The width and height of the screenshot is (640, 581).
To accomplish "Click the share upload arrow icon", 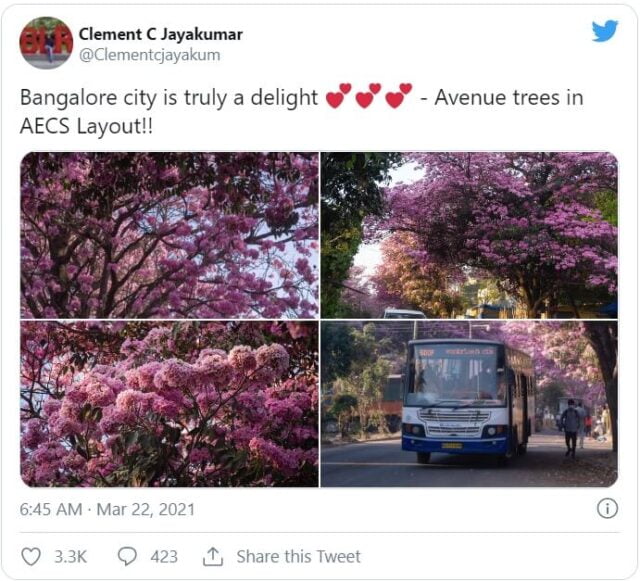I will pyautogui.click(x=213, y=557).
